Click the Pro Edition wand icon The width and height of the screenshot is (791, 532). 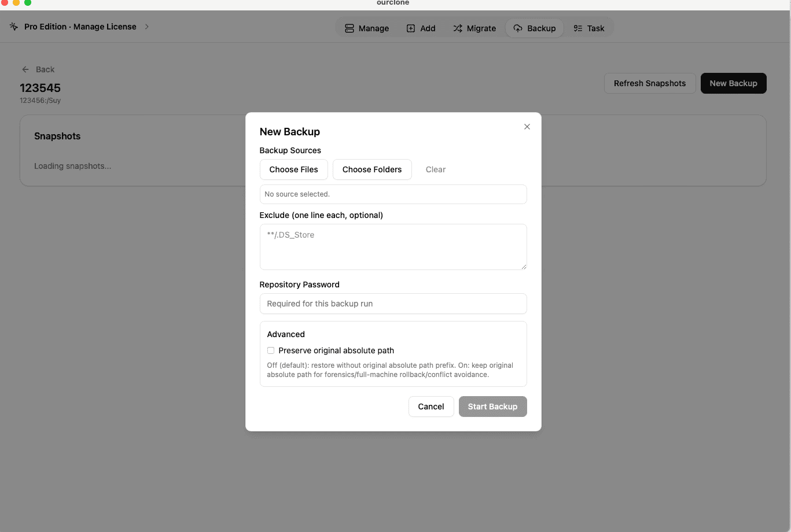click(x=13, y=26)
